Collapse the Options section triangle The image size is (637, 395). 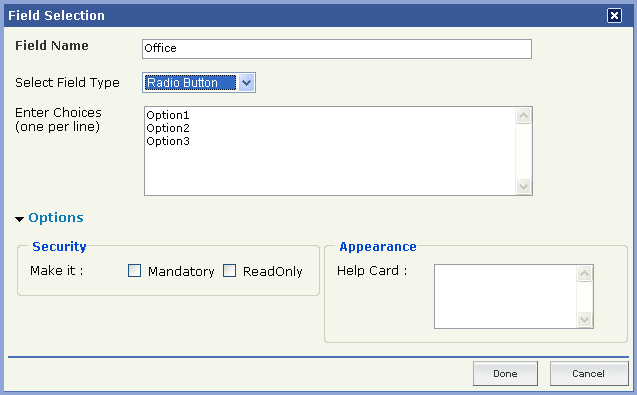coord(19,219)
